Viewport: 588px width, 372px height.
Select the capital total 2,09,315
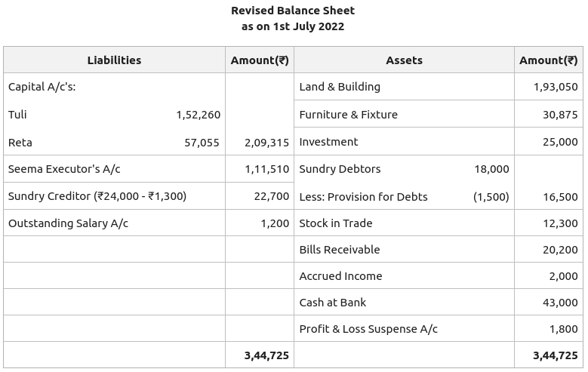tap(266, 143)
